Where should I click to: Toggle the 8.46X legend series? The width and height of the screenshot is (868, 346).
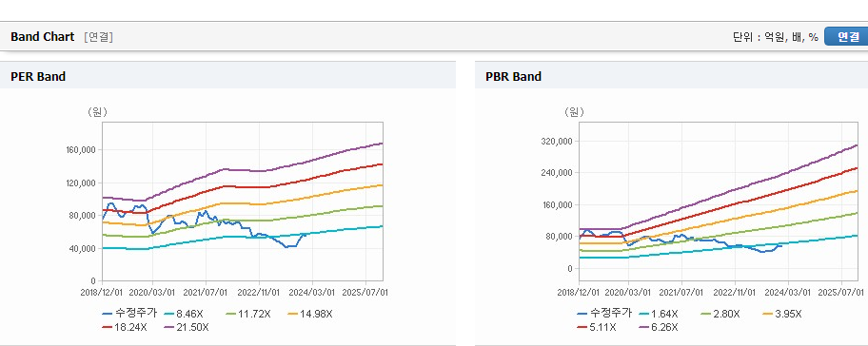[183, 314]
